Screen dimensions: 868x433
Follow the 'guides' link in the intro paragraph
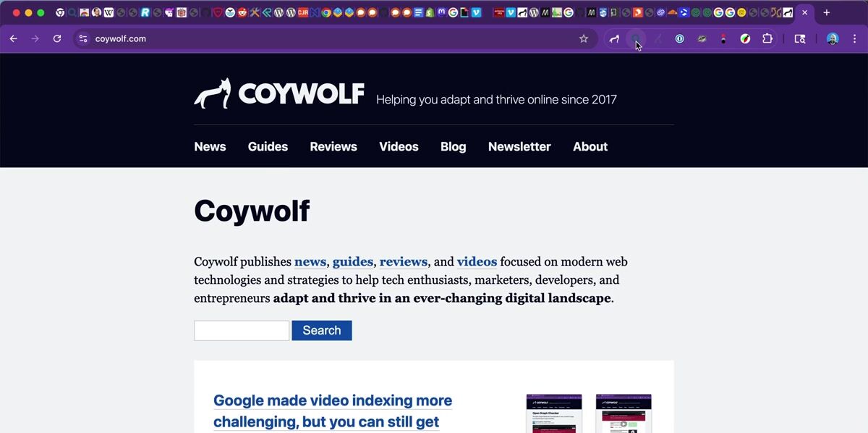[x=353, y=261]
